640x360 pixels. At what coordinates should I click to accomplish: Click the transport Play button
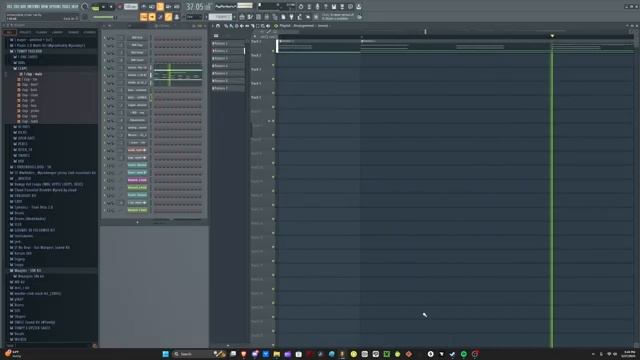pyautogui.click(x=103, y=7)
